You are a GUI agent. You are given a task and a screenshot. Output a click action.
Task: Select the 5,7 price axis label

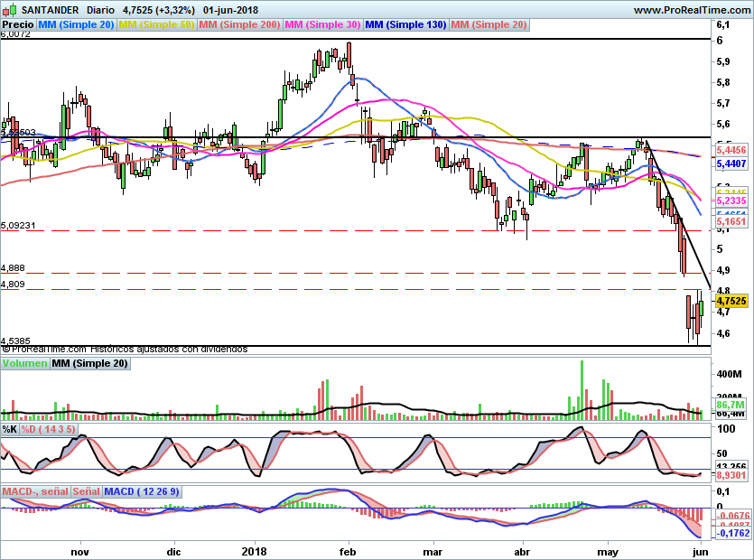click(x=723, y=104)
